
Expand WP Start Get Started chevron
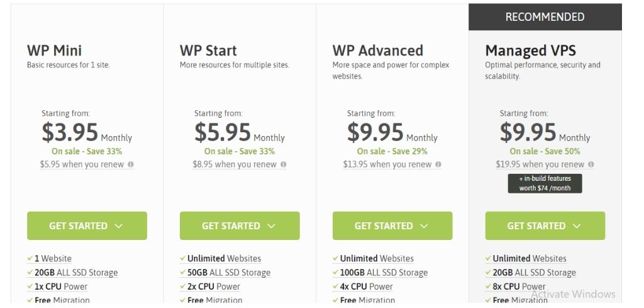(272, 225)
